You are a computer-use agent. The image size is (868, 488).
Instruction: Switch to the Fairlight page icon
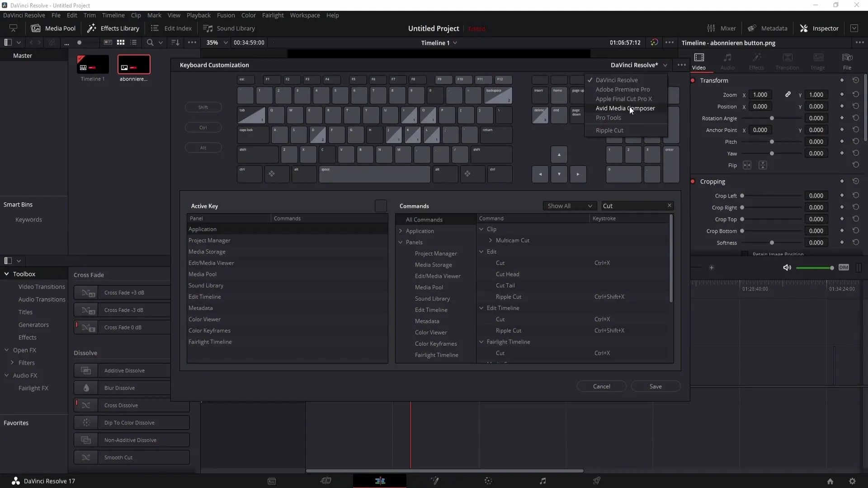tap(542, 481)
